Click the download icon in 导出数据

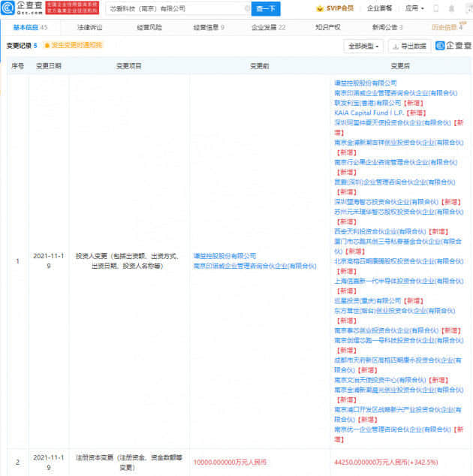click(396, 47)
